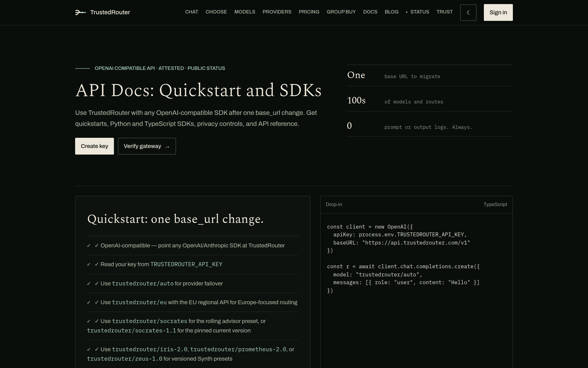Screen dimensions: 588x368
Task: Click the intro paragraph about base_url change
Action: click(x=196, y=118)
